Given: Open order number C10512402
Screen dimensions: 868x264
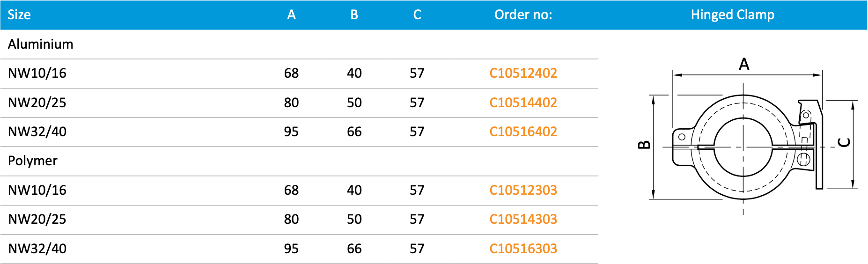Looking at the screenshot, I should (523, 73).
